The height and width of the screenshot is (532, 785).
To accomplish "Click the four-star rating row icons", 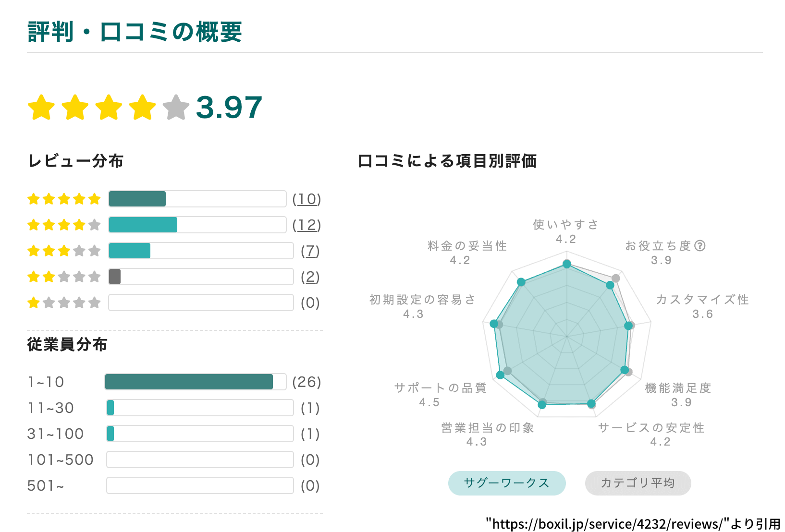I will click(x=64, y=225).
